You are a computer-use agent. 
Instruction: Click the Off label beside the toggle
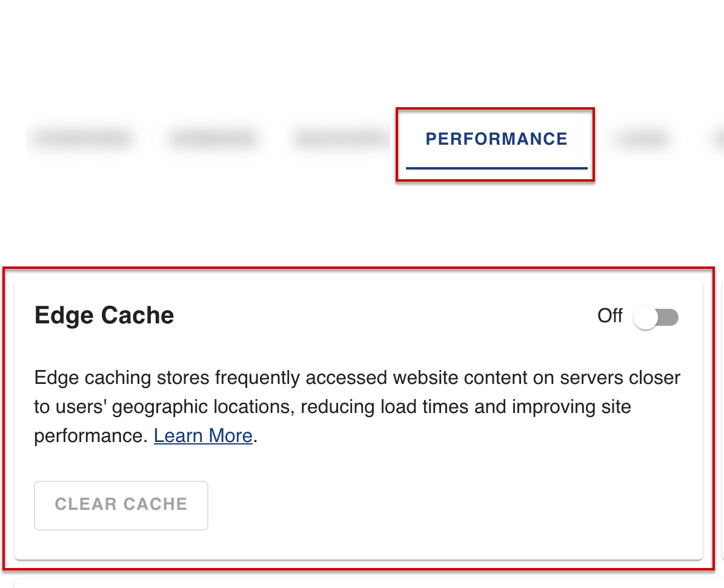click(x=609, y=315)
